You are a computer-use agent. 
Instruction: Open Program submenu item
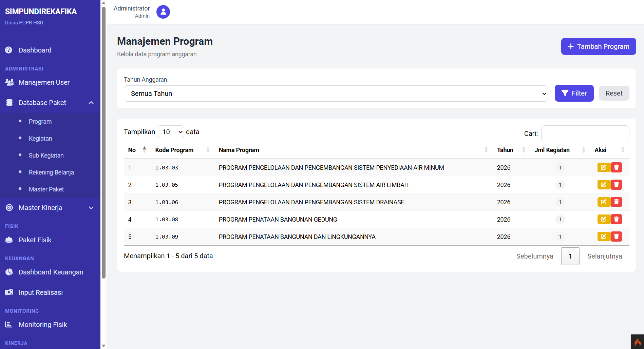pos(40,121)
